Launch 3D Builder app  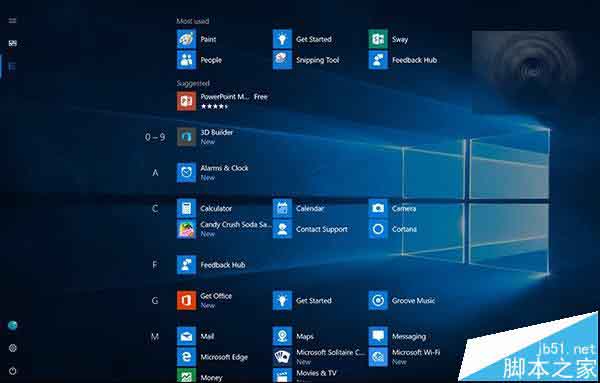click(x=186, y=137)
